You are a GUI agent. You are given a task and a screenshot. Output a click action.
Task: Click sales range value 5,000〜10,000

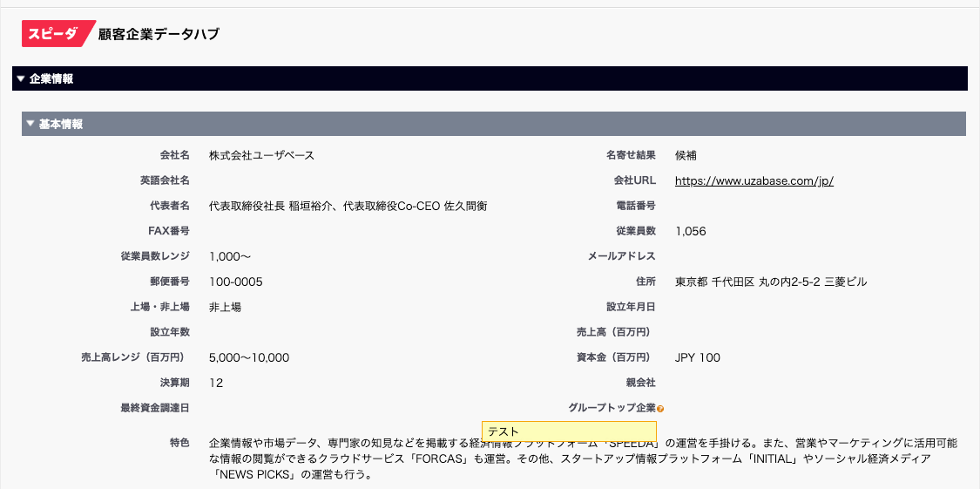pyautogui.click(x=249, y=358)
